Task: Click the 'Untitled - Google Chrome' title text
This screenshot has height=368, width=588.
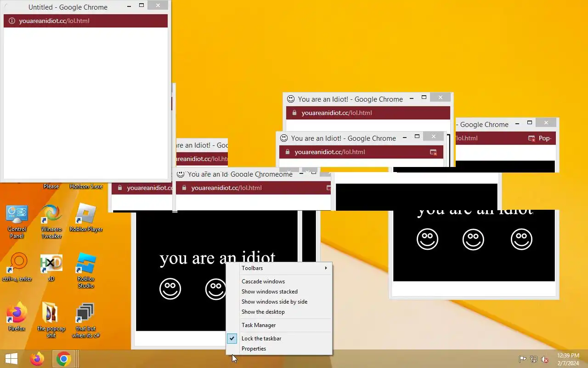Action: [x=68, y=7]
